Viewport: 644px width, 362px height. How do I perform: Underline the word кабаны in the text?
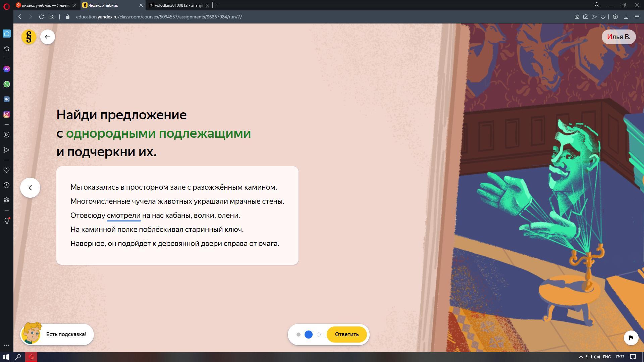click(178, 216)
